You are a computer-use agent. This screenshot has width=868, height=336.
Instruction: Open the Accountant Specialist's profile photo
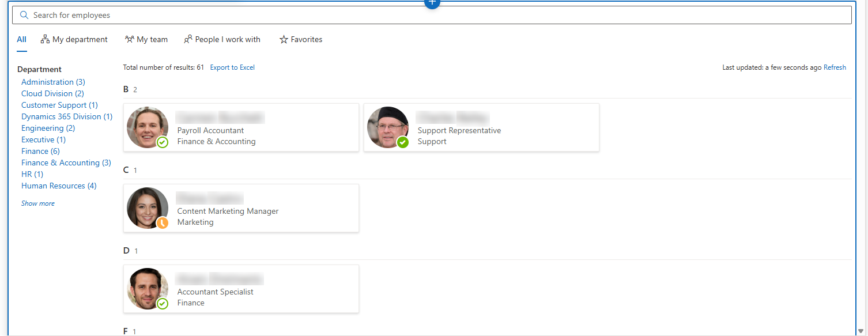click(148, 289)
